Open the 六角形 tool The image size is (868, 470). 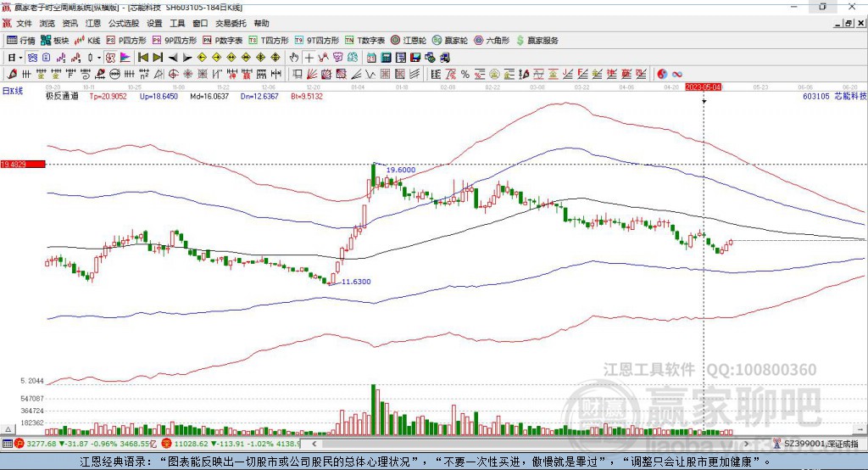(492, 41)
